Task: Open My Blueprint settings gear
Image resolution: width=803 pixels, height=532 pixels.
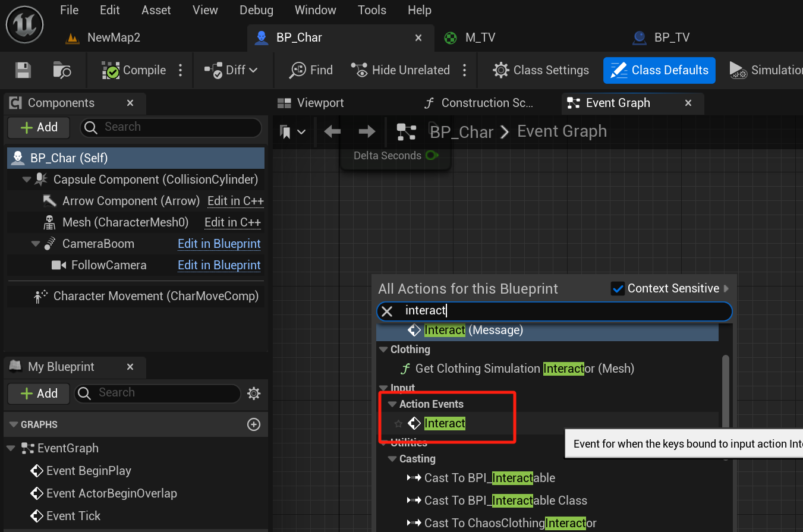Action: 254,393
